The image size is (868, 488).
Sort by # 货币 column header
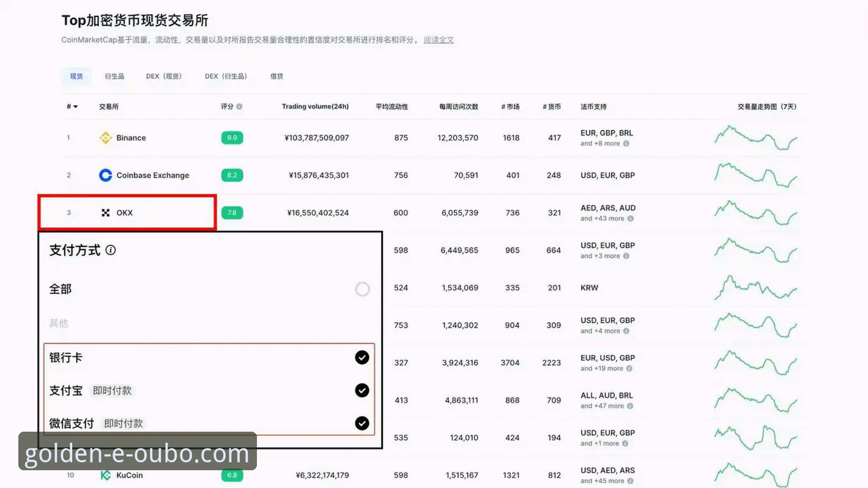(551, 107)
